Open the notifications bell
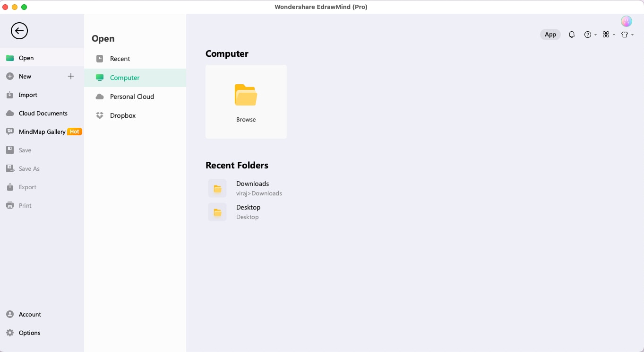644x352 pixels. click(x=572, y=35)
